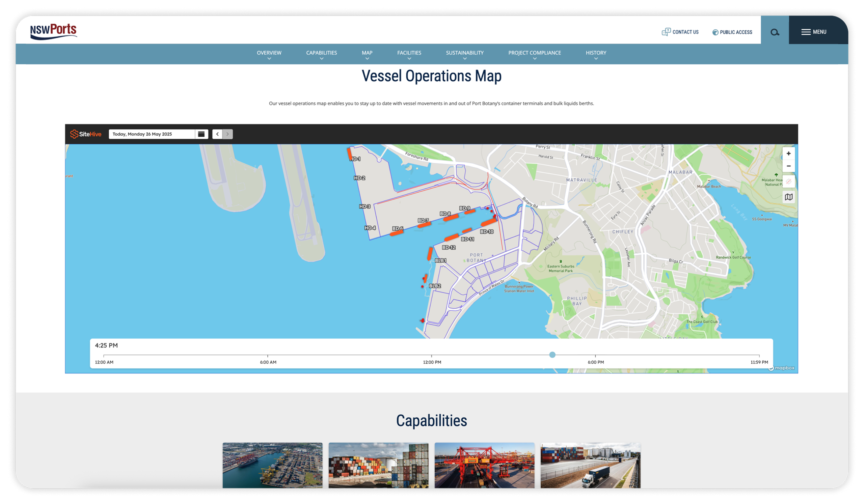Open Public Access link
The height and width of the screenshot is (504, 864).
[732, 32]
